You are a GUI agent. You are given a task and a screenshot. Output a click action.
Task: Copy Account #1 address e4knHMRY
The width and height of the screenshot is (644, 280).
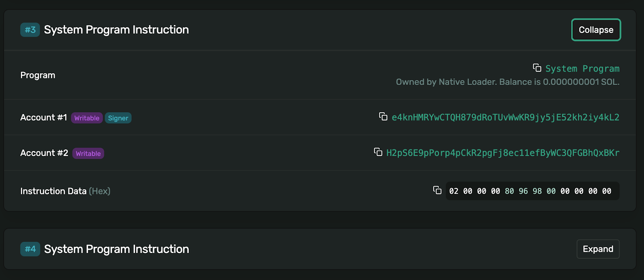pyautogui.click(x=383, y=117)
